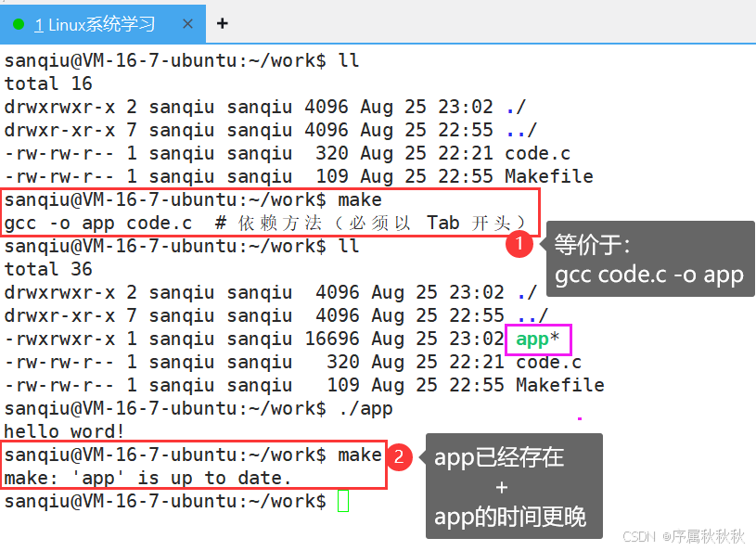This screenshot has width=756, height=551.
Task: Click the './app' command text
Action: (365, 409)
